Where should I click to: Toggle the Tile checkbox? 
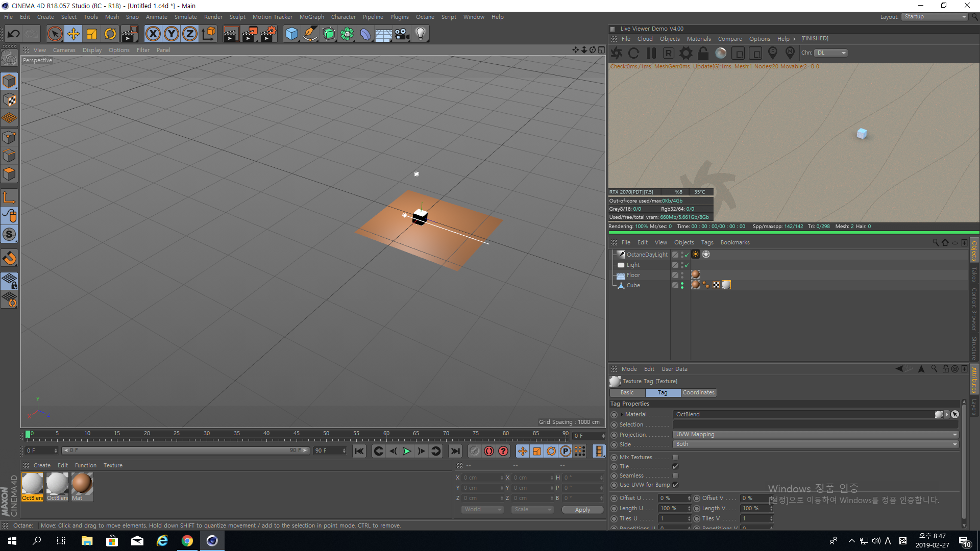point(675,467)
